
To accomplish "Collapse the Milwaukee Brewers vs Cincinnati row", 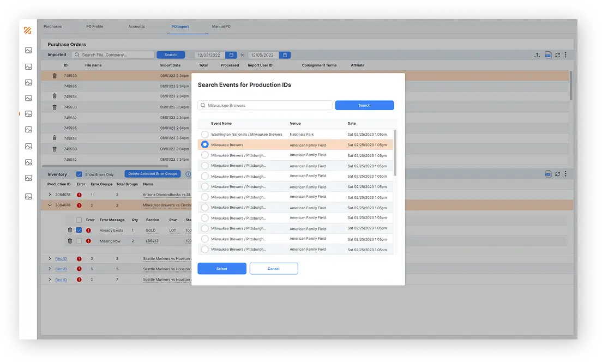I will click(50, 205).
